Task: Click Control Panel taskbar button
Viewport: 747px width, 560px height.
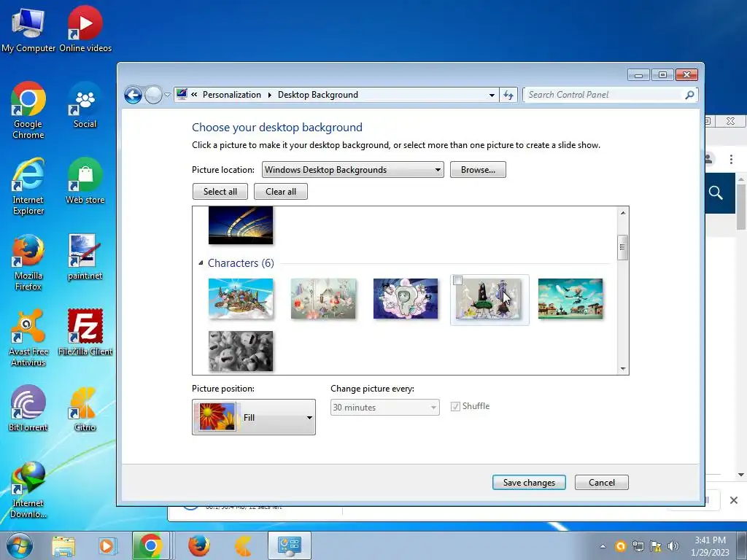Action: (289, 545)
